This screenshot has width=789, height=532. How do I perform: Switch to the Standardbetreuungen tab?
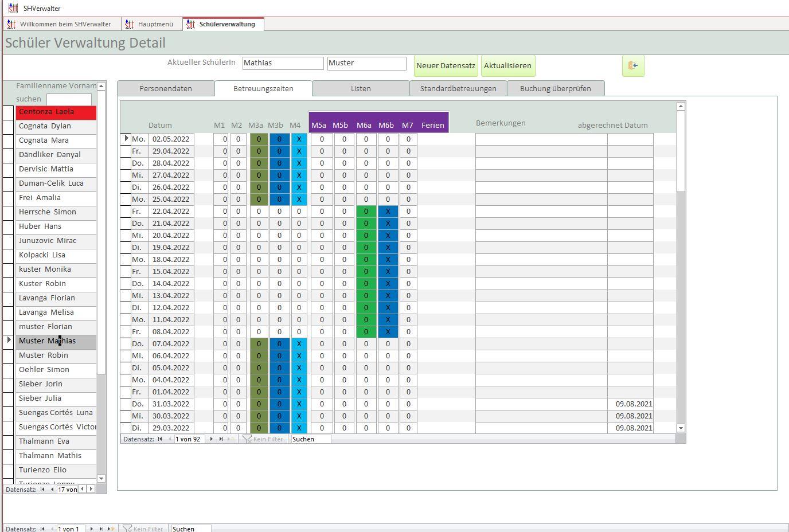(458, 88)
